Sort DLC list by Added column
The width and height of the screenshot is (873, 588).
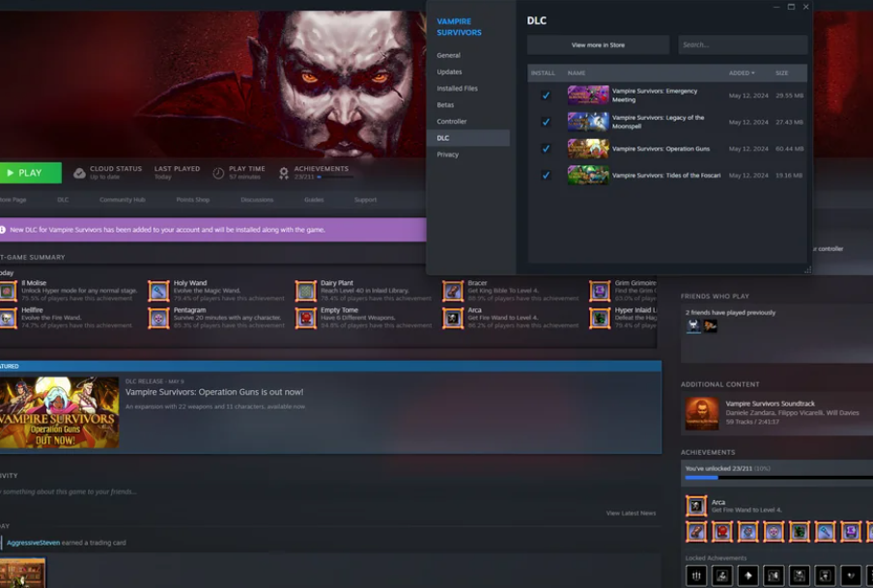742,73
